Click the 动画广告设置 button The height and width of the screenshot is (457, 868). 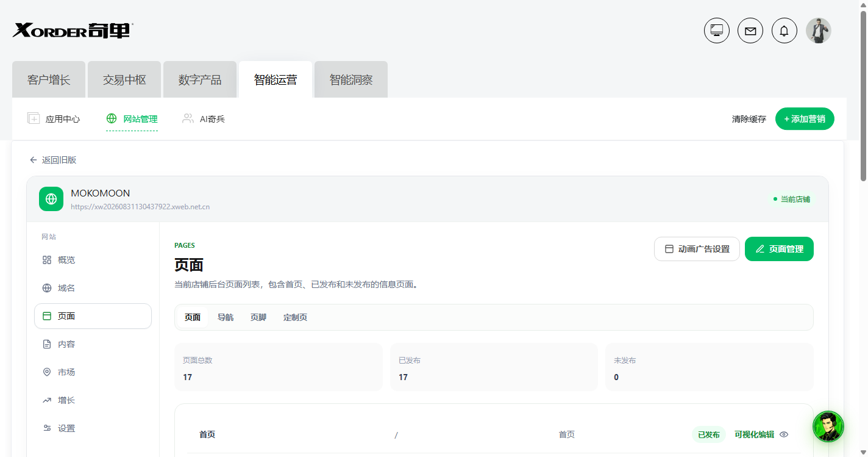697,249
